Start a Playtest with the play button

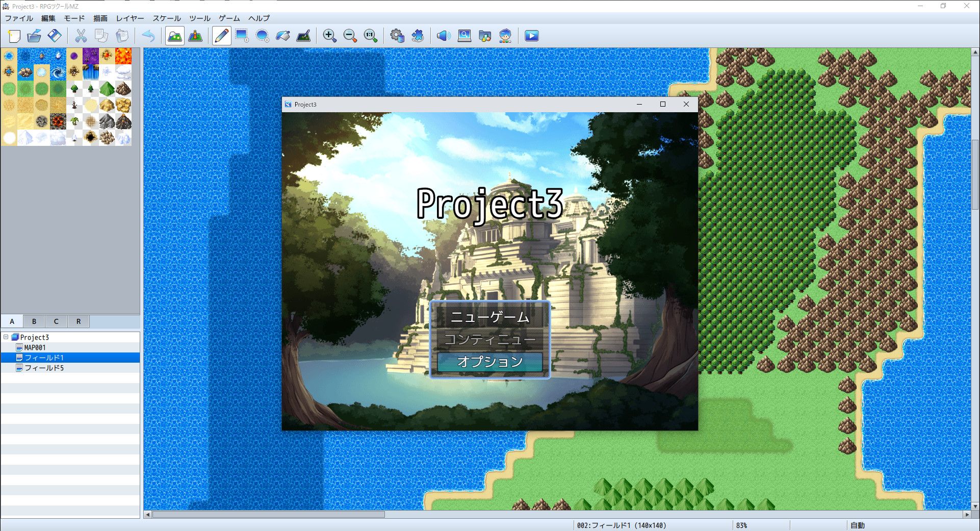coord(531,36)
